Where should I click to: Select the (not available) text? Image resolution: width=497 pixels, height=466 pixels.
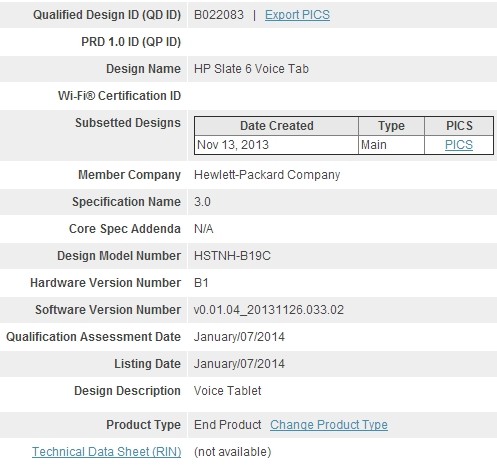(233, 452)
